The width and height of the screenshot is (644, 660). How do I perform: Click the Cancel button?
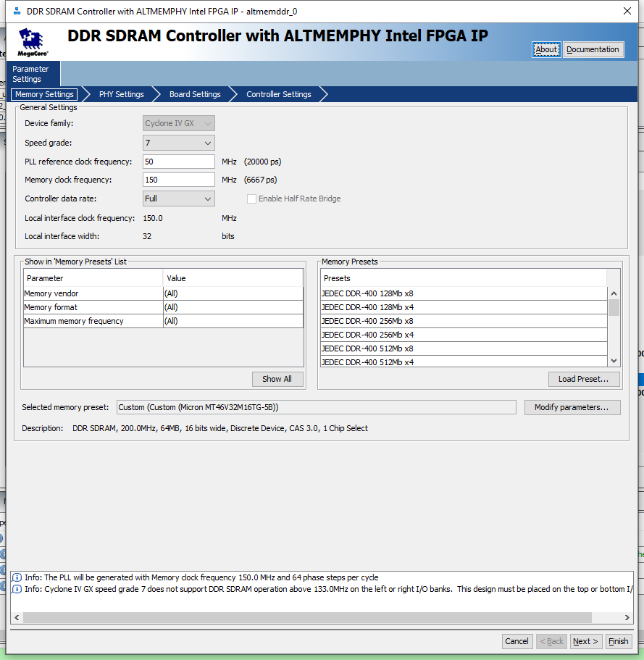tap(517, 641)
